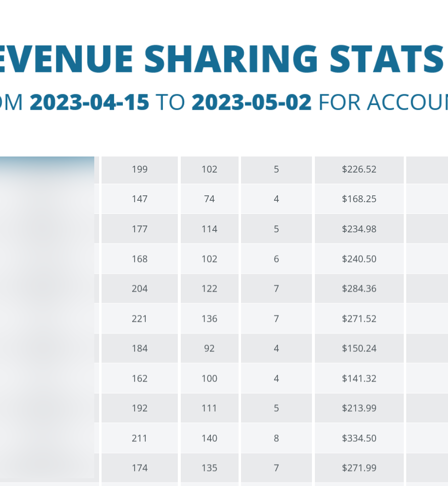Click the value 122 in the table
The image size is (448, 486).
coord(209,289)
